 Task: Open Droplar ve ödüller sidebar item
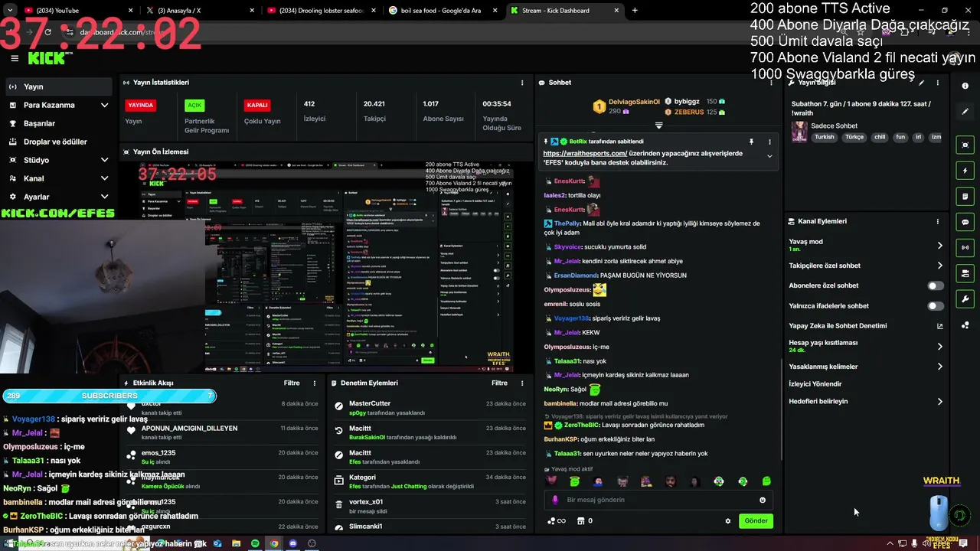tap(59, 142)
